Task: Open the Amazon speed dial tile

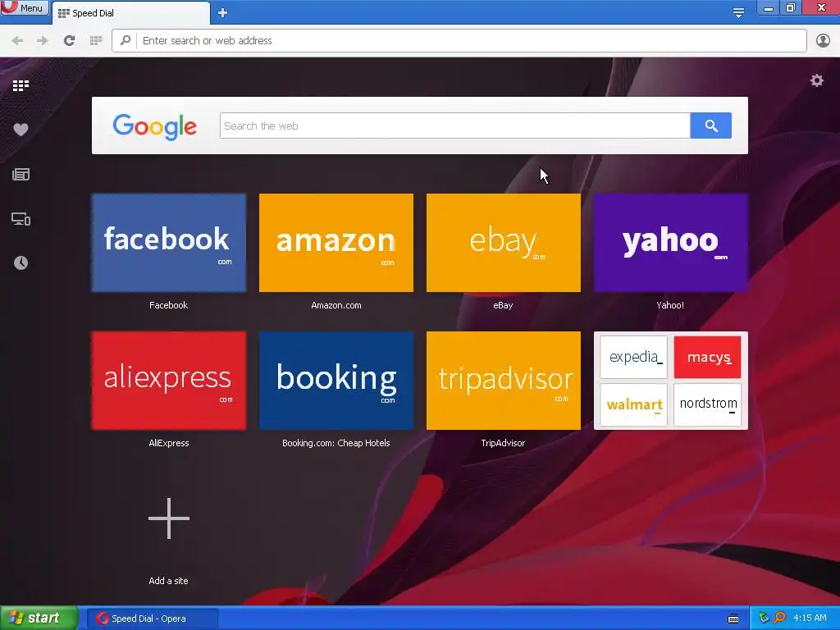Action: click(x=336, y=243)
